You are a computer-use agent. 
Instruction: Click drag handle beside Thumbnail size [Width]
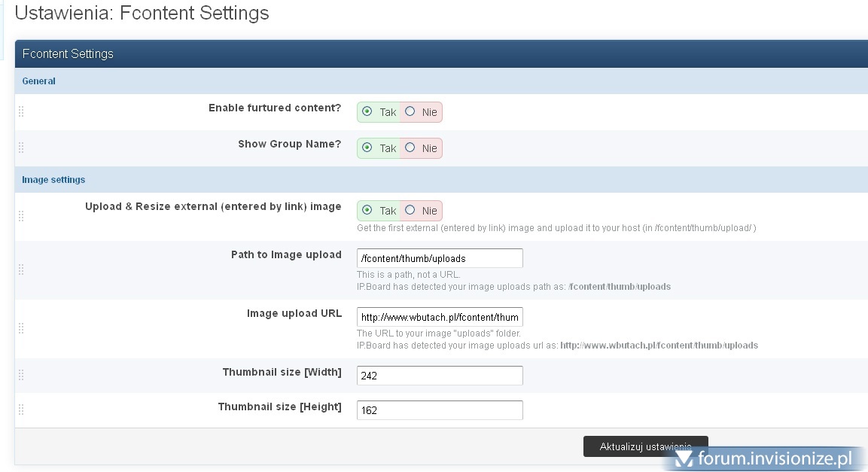pos(21,375)
